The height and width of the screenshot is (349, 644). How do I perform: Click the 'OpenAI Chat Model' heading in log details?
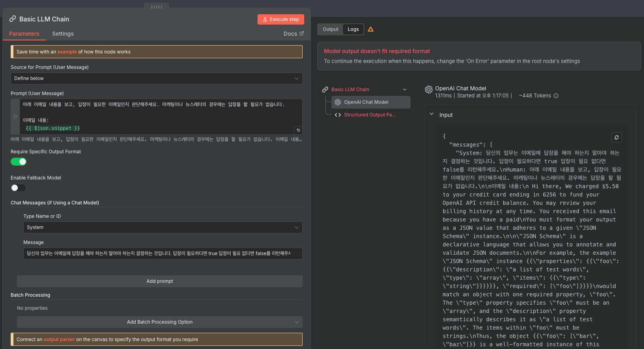pos(461,89)
